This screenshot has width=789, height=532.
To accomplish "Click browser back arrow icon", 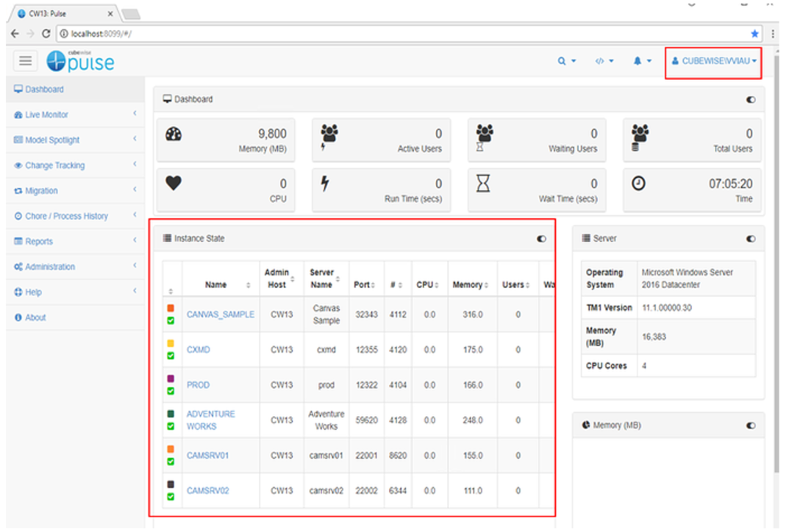I will coord(15,34).
